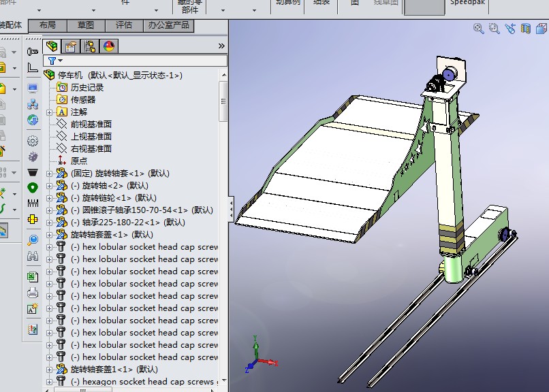Viewport: 549px width, 392px height.
Task: Open the DisplayManager color-ball tab
Action: point(109,46)
